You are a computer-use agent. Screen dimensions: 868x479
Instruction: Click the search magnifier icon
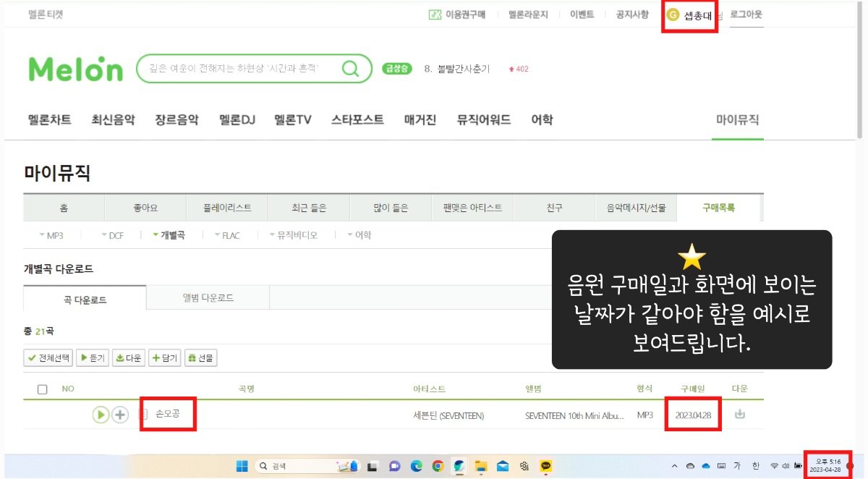coord(350,69)
